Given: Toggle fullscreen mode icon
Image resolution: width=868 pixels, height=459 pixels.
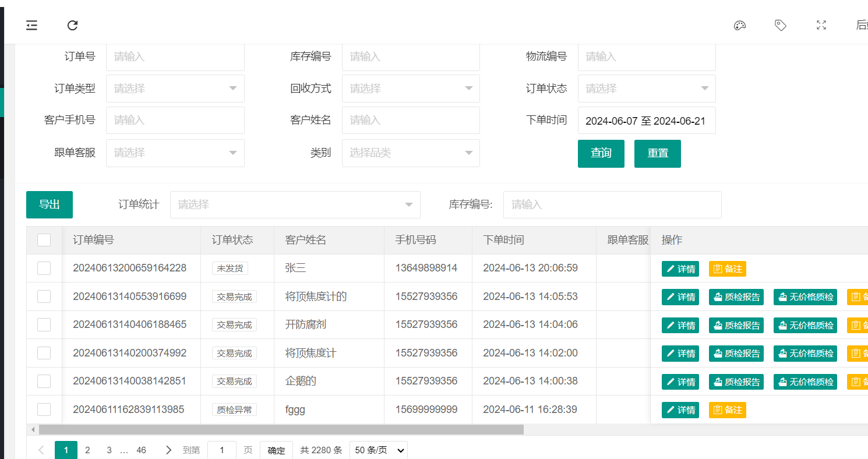Looking at the screenshot, I should tap(821, 25).
